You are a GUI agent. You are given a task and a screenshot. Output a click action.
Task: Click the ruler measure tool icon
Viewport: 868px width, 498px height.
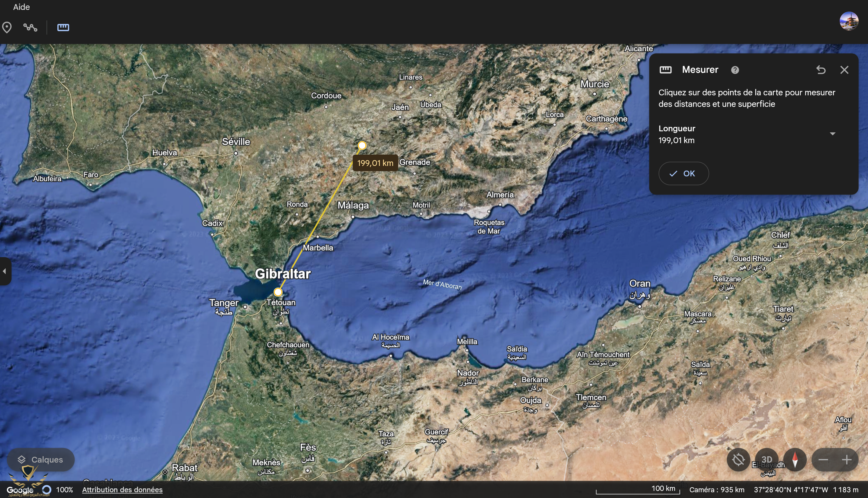click(x=63, y=27)
